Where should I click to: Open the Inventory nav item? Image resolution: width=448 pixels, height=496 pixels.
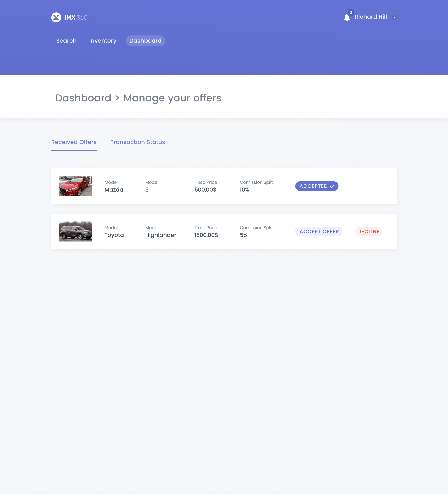point(103,41)
